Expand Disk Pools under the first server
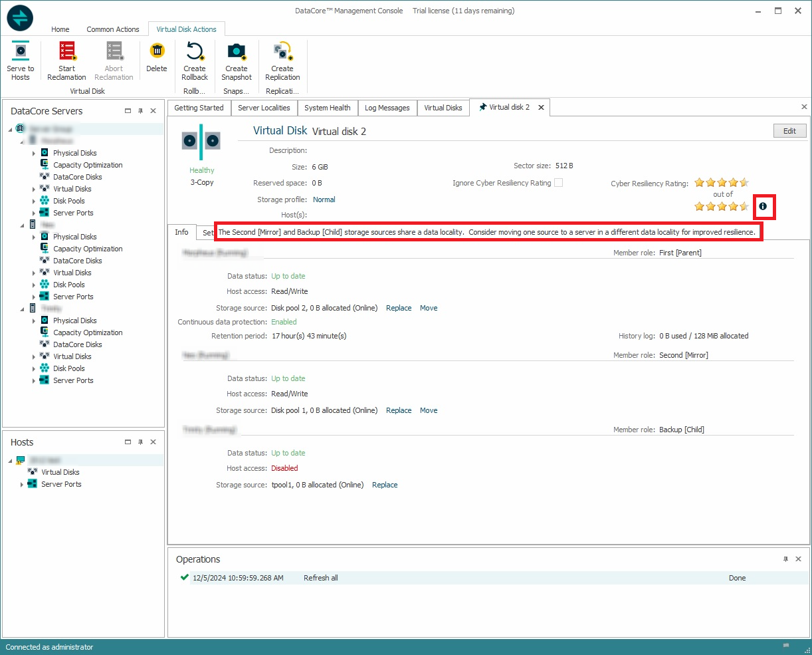The image size is (812, 655). [x=34, y=201]
